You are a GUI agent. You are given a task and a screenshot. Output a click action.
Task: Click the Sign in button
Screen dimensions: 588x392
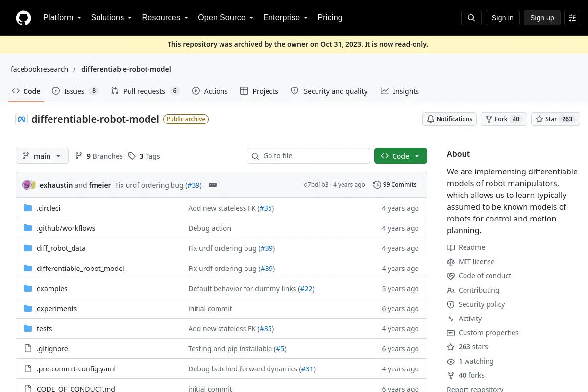click(x=502, y=18)
